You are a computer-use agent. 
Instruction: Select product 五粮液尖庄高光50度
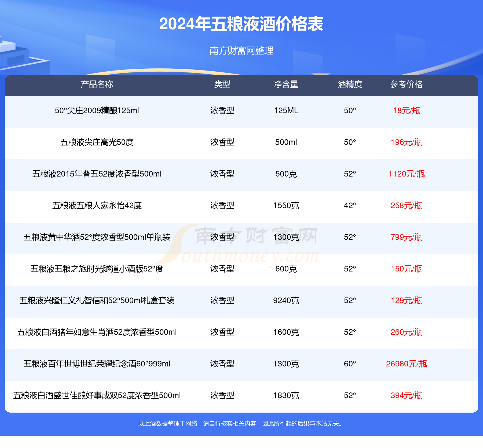click(97, 142)
